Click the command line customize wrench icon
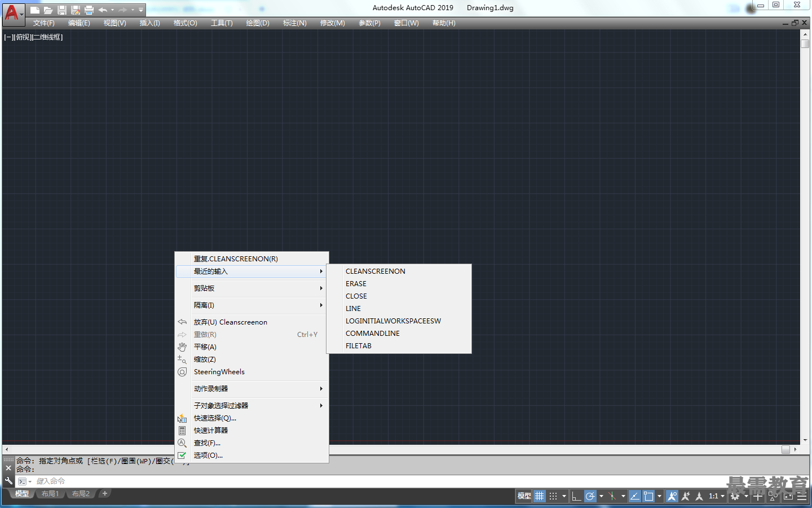Screen dimensions: 812x508 click(x=8, y=481)
